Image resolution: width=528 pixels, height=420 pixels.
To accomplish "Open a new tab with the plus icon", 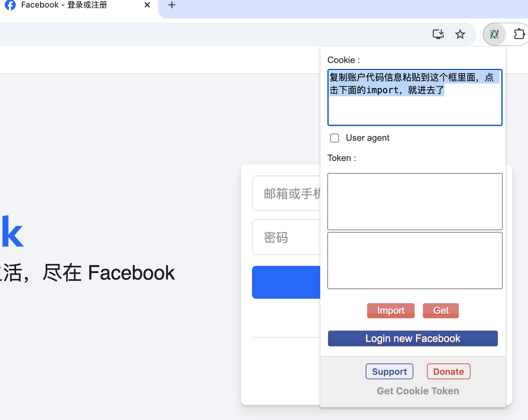I will 172,5.
